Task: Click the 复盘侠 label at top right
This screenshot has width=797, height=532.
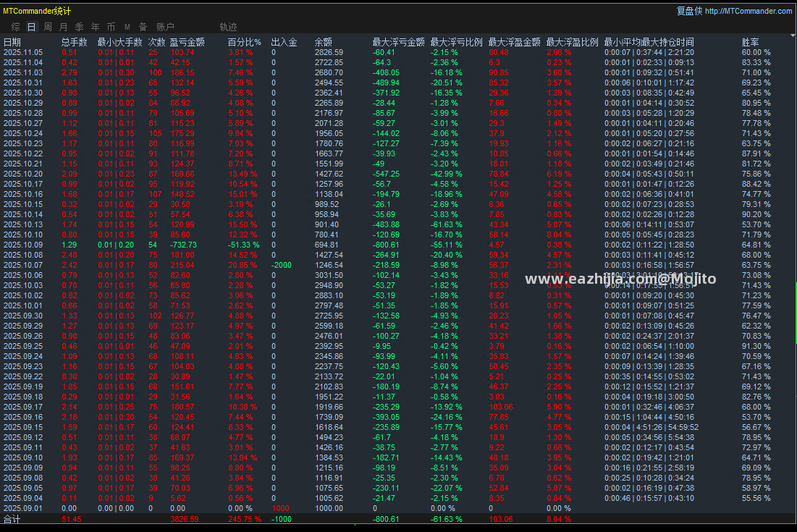Action: (x=689, y=11)
